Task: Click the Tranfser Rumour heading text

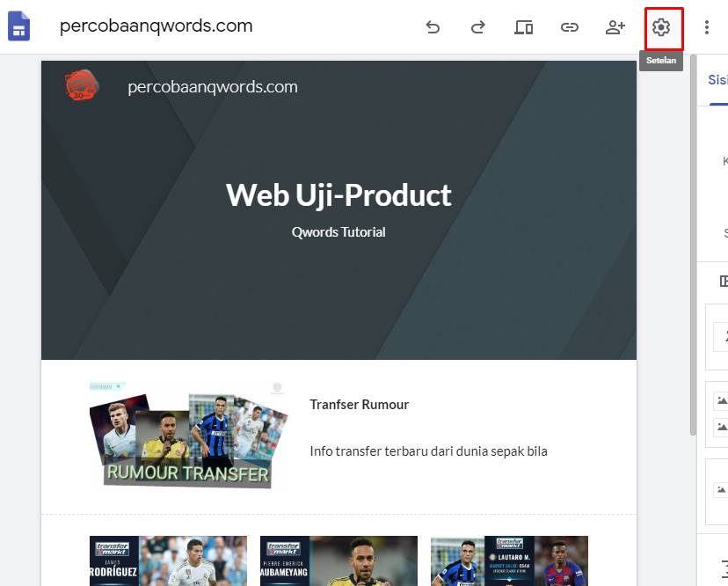Action: tap(359, 405)
